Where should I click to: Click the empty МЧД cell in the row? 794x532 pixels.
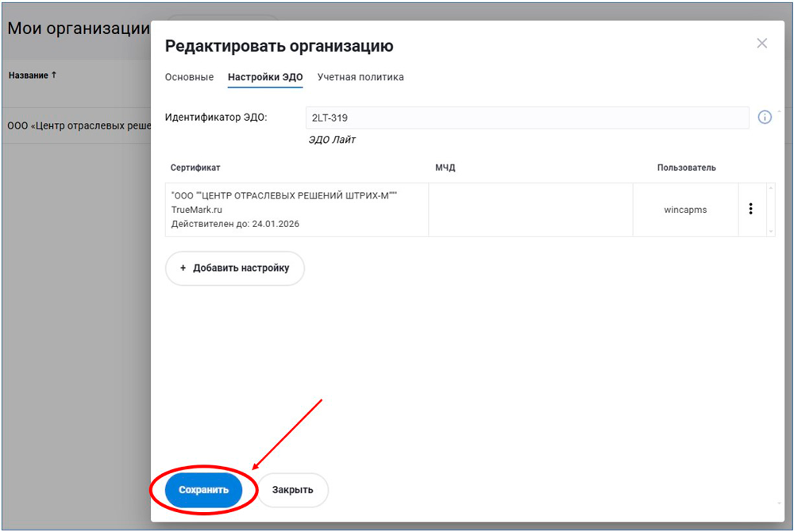point(530,210)
